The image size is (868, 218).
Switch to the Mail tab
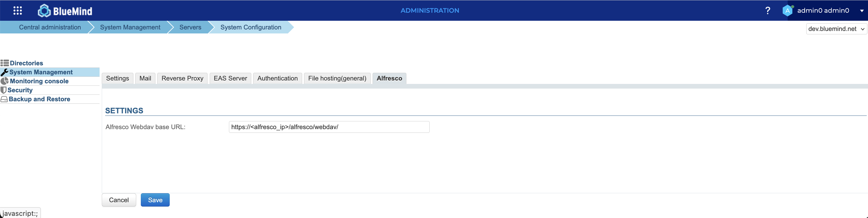point(145,78)
